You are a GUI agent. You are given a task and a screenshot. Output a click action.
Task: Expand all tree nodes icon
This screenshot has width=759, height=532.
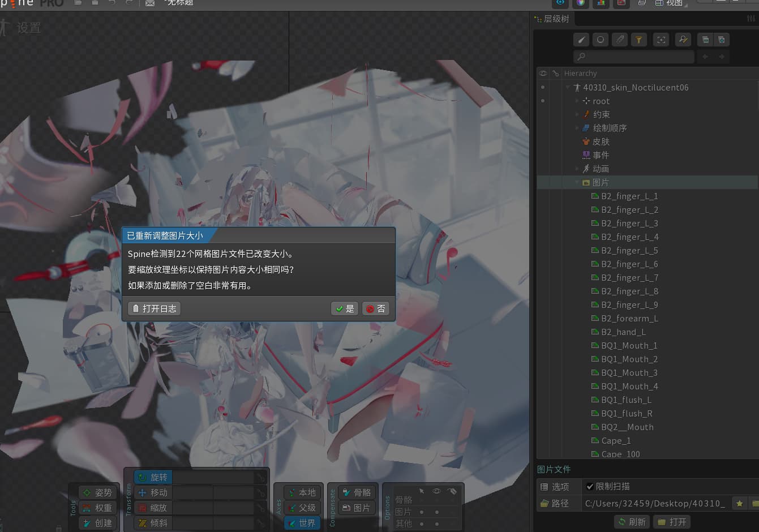pyautogui.click(x=722, y=40)
